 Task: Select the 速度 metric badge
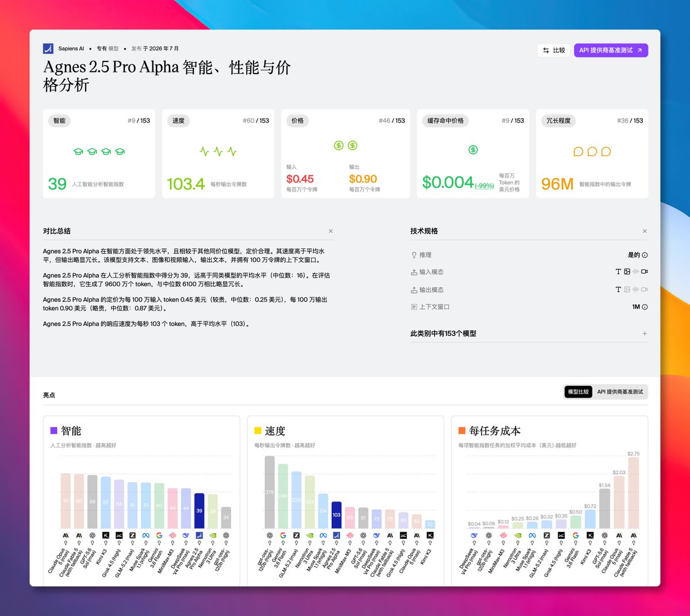pos(179,121)
